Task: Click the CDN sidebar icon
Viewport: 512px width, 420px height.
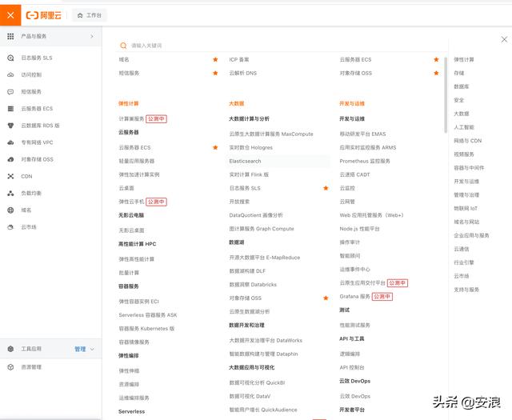Action: coord(10,176)
